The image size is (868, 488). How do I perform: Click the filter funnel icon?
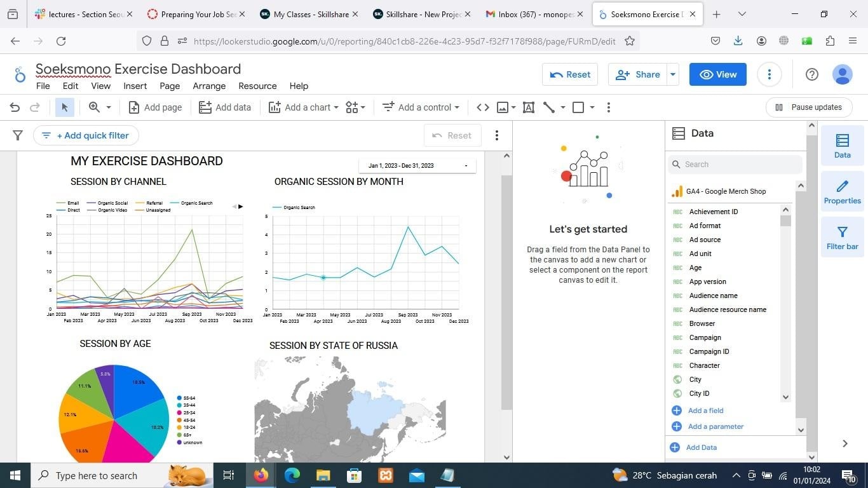(x=18, y=135)
